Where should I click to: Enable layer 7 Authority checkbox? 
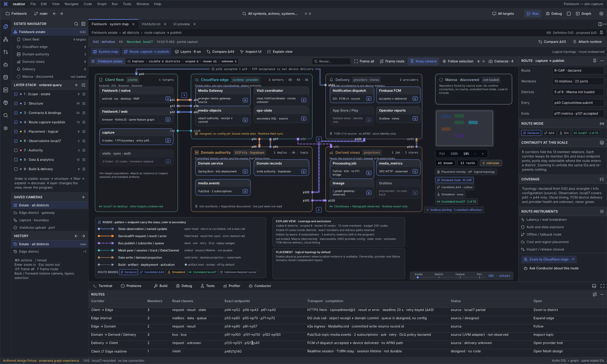[x=16, y=150]
